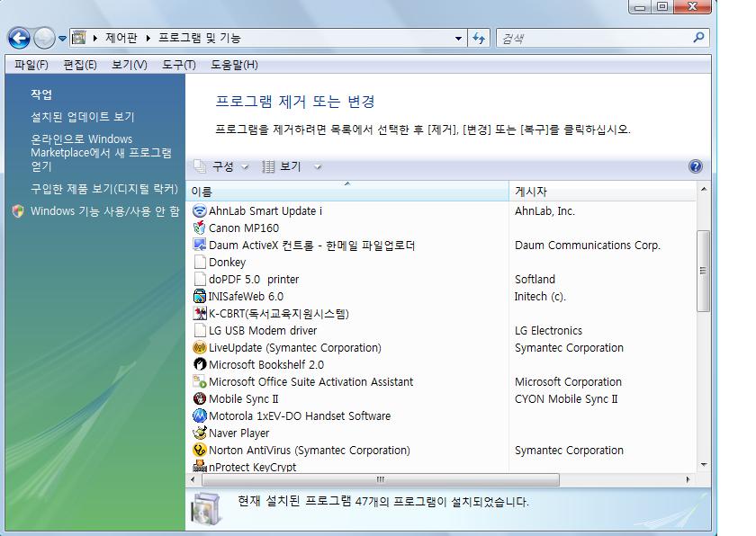Click the scroll right arrow of program list

click(x=688, y=479)
